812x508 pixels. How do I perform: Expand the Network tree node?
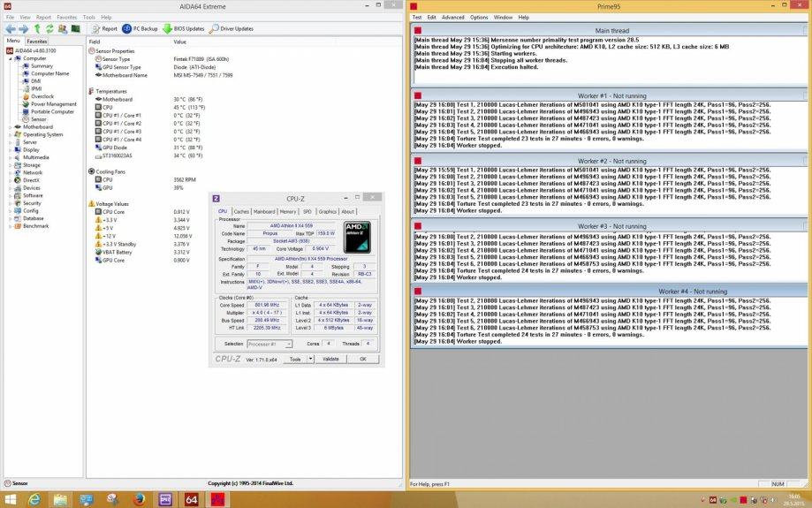tap(10, 173)
